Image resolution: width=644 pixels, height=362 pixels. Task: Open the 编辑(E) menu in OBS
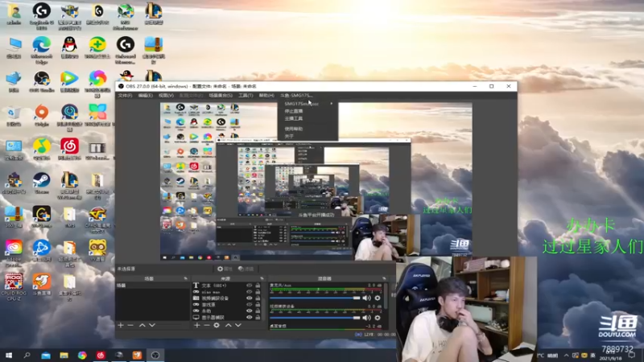point(146,95)
